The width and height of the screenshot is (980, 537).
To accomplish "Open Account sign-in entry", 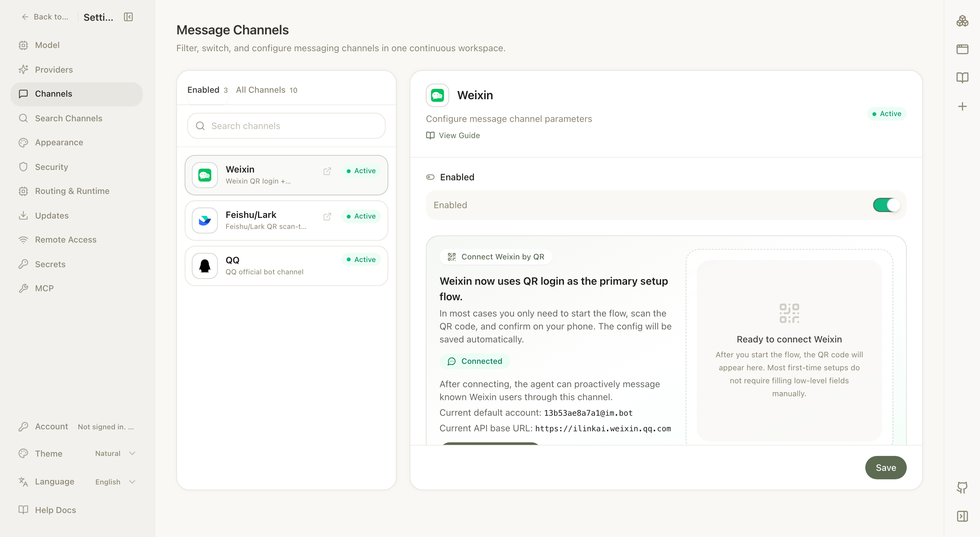I will tap(76, 427).
